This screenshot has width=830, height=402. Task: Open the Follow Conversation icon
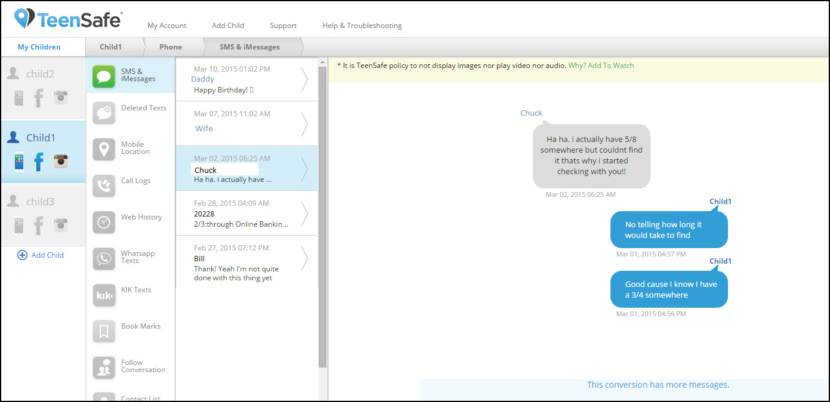point(104,368)
